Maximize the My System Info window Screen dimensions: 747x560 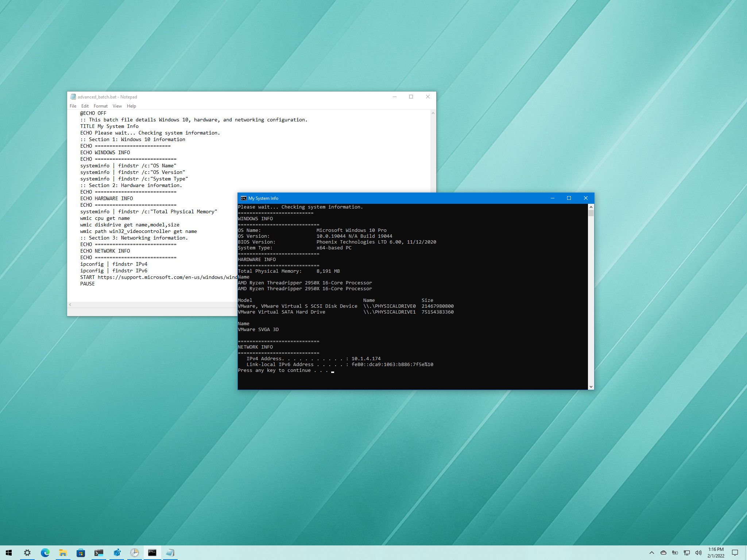point(569,198)
